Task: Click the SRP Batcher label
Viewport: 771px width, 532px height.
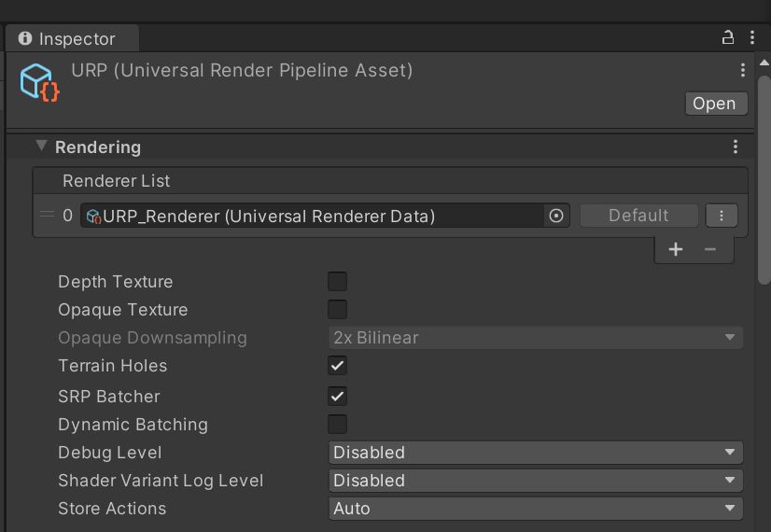Action: click(109, 397)
